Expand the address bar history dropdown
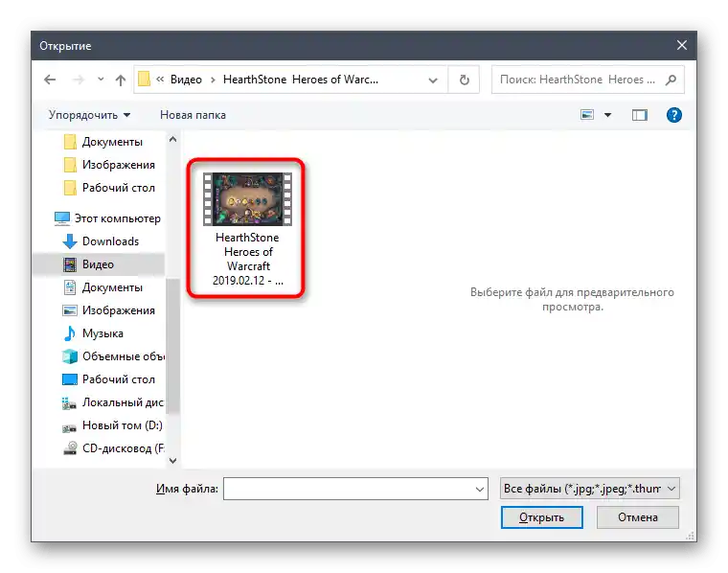This screenshot has width=728, height=573. click(433, 80)
